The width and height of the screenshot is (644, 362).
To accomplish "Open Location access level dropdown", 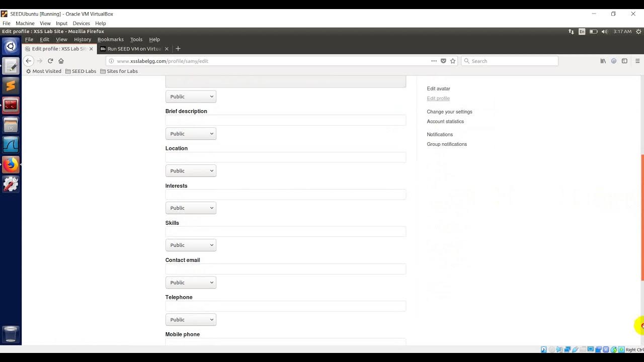I will click(191, 171).
